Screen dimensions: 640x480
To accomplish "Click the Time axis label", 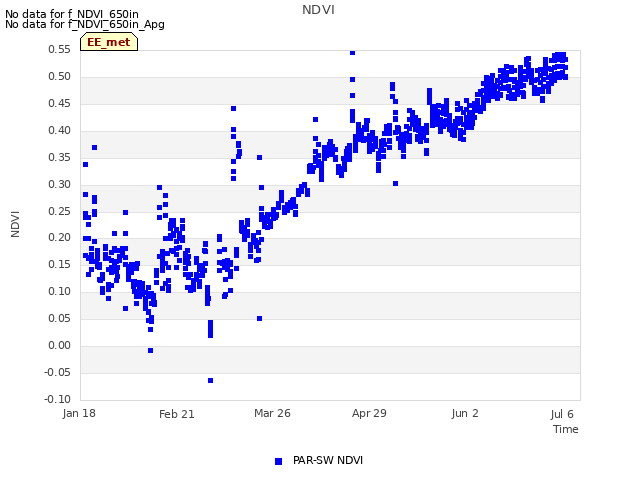I will click(566, 429).
